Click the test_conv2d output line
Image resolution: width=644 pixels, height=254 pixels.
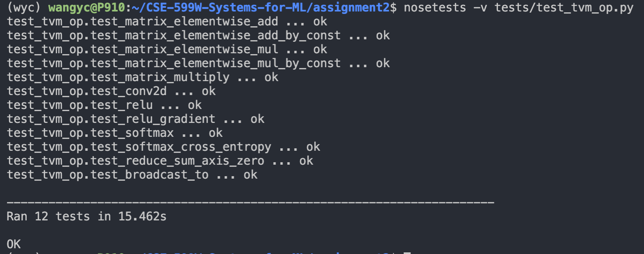coord(111,91)
